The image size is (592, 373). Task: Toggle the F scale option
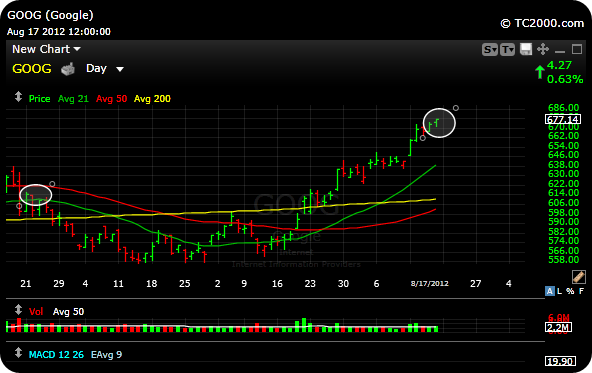click(581, 291)
